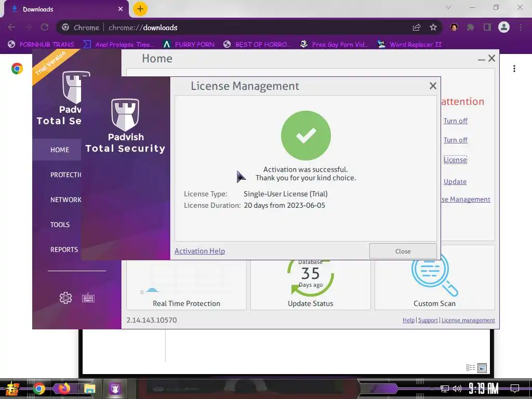Image resolution: width=532 pixels, height=399 pixels.
Task: Open the BEST OF HORRO... bookmark
Action: pos(258,45)
